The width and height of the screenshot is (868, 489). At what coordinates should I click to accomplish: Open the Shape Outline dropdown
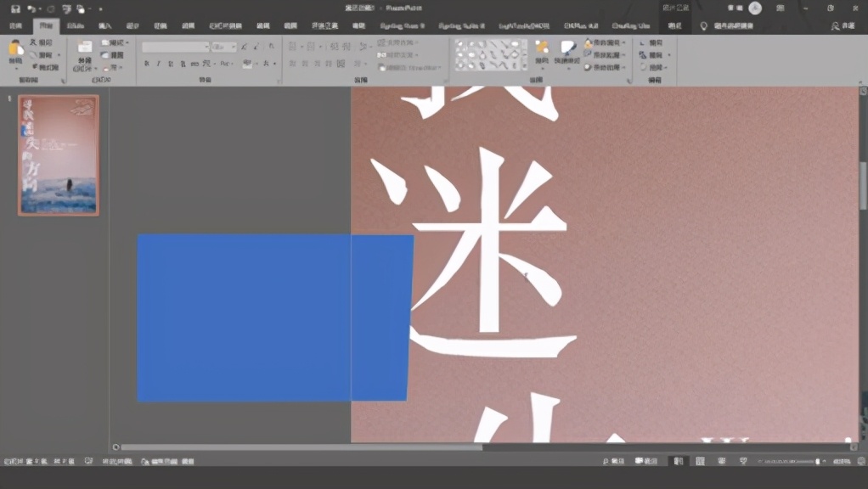point(605,55)
